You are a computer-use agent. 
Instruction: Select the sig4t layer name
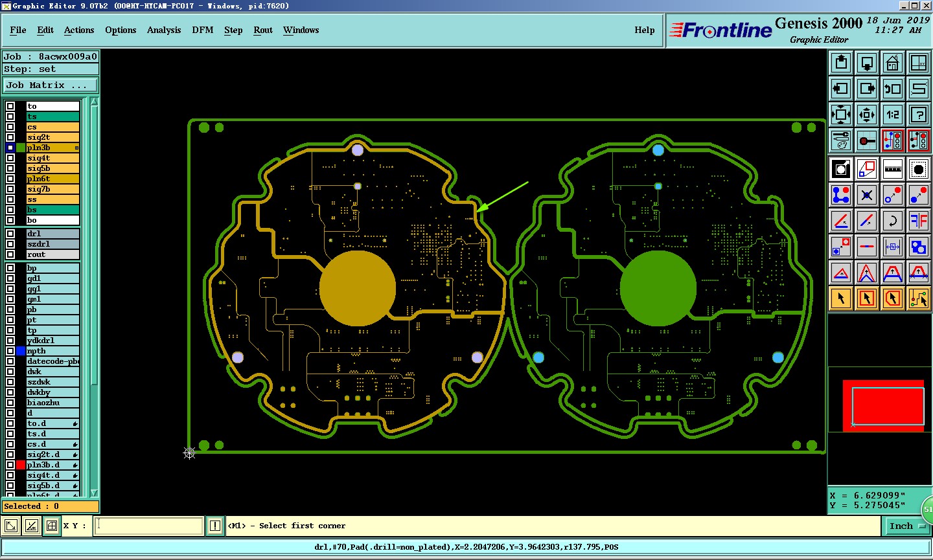[52, 158]
